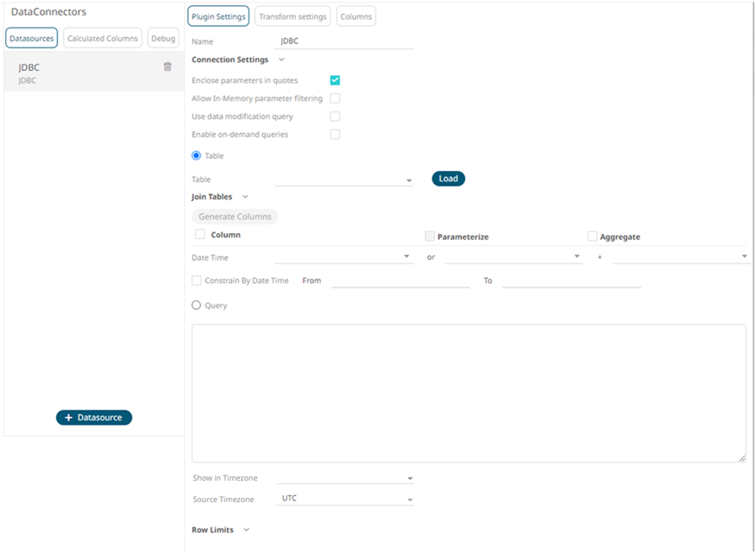Click the Name input field
Viewport: 756px width, 554px height.
click(345, 41)
